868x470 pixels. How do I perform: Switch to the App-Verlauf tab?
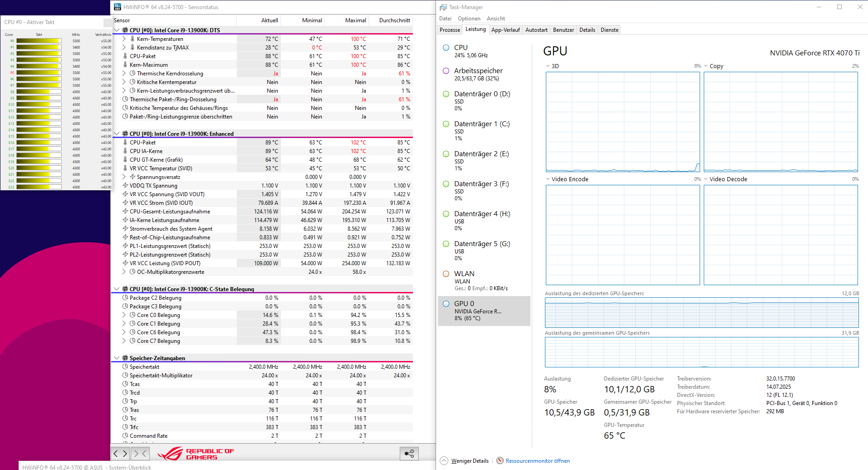pos(505,30)
